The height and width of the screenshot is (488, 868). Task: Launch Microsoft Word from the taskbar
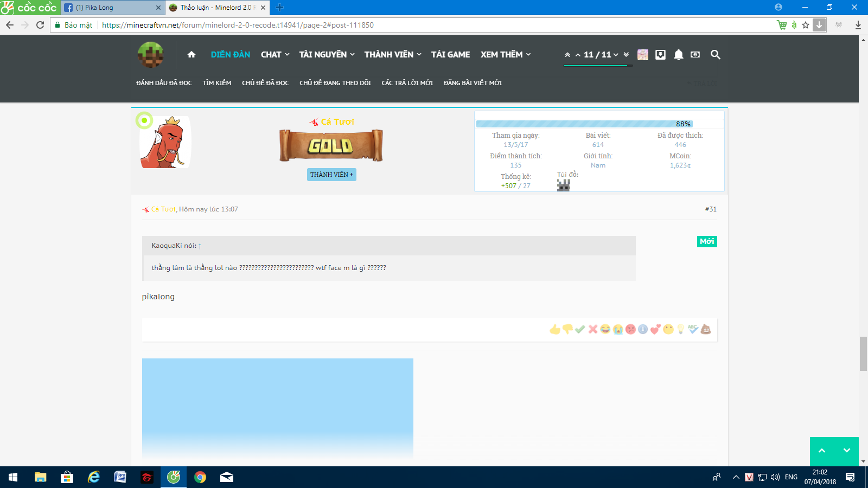pyautogui.click(x=120, y=477)
